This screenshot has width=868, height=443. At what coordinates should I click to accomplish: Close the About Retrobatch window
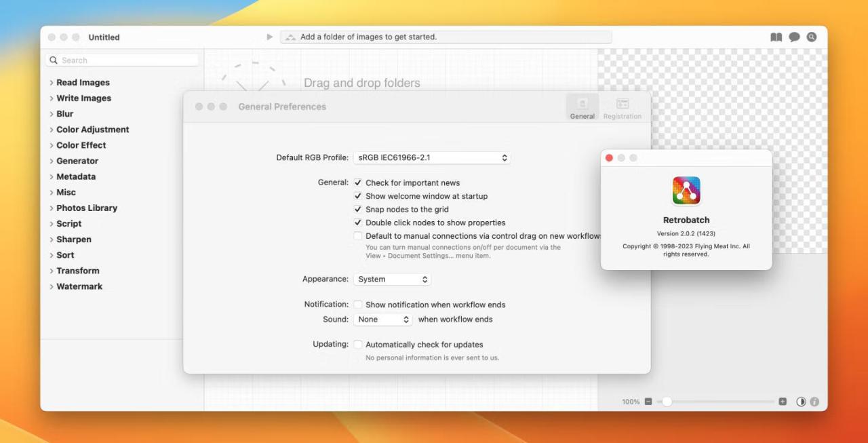609,158
